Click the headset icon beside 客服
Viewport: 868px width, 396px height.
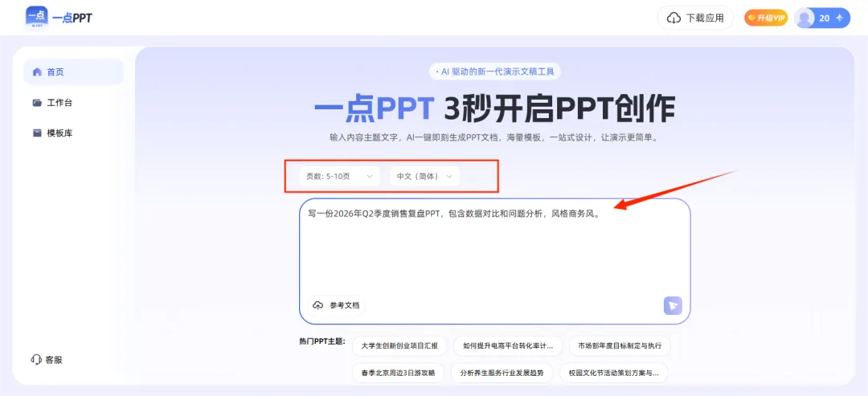[x=36, y=360]
